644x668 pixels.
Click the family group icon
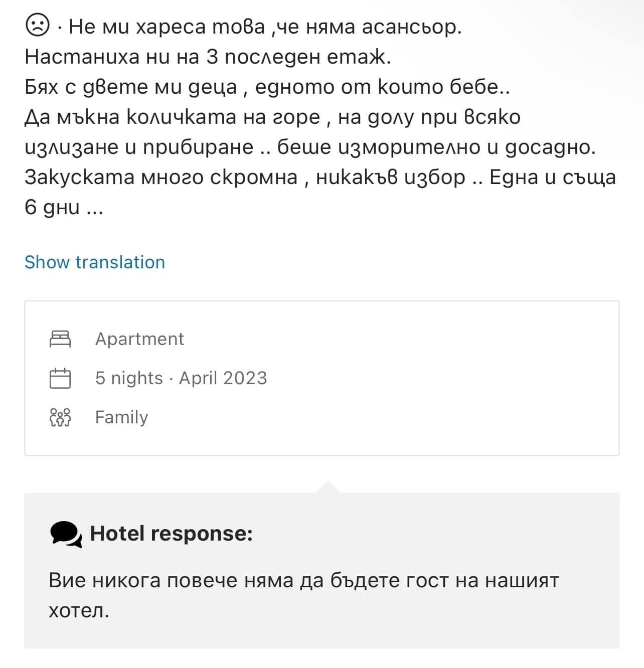[x=60, y=417]
